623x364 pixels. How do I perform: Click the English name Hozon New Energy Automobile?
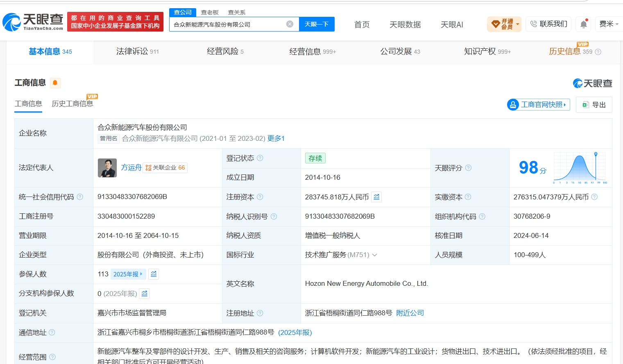coord(366,283)
